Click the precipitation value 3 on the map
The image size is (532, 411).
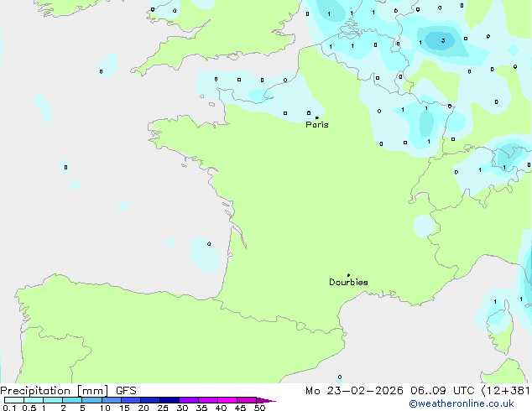[443, 41]
